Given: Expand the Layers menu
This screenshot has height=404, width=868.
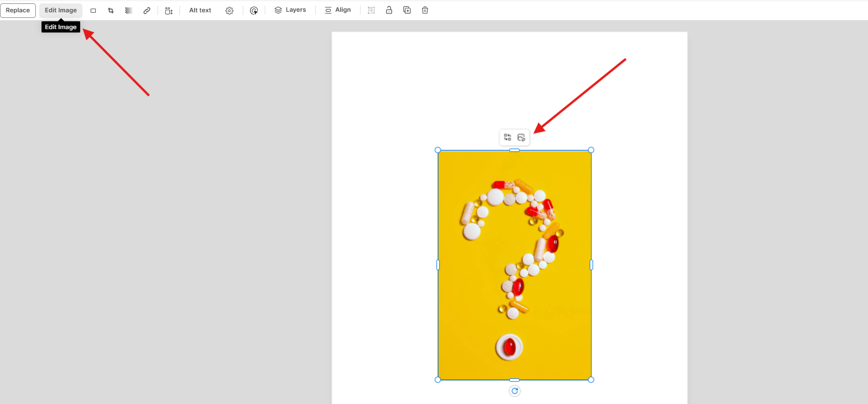Looking at the screenshot, I should [x=290, y=10].
